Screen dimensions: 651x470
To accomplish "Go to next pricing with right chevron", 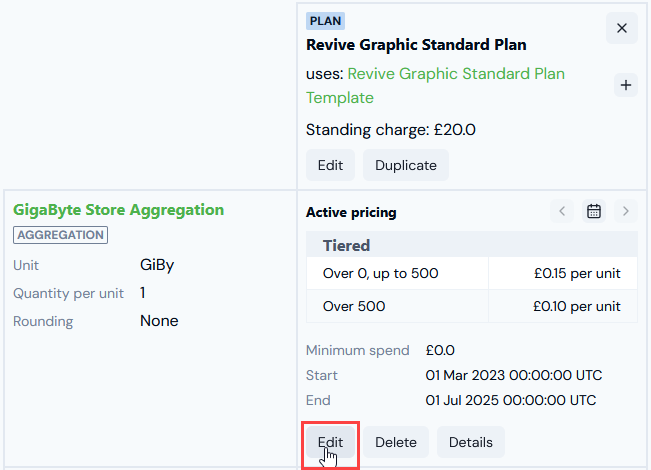I will (626, 211).
